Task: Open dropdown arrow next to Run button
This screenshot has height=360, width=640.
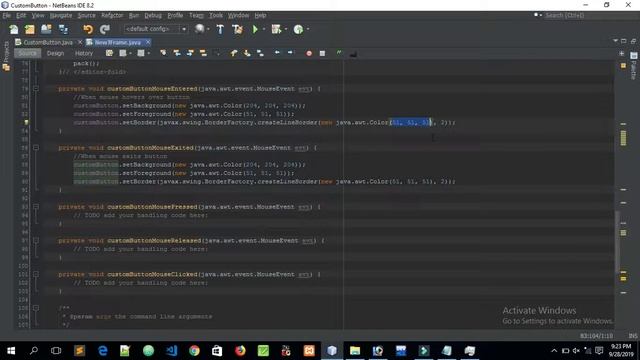Action: [264, 29]
